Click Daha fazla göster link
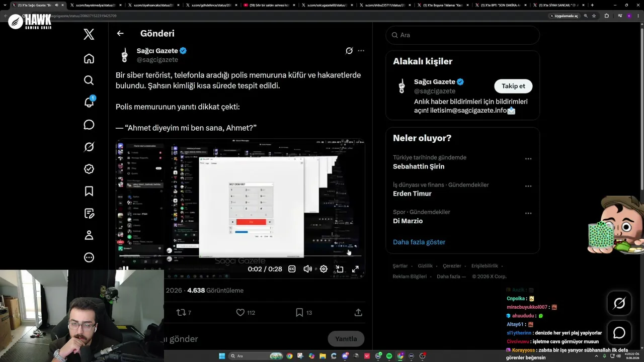 [419, 242]
